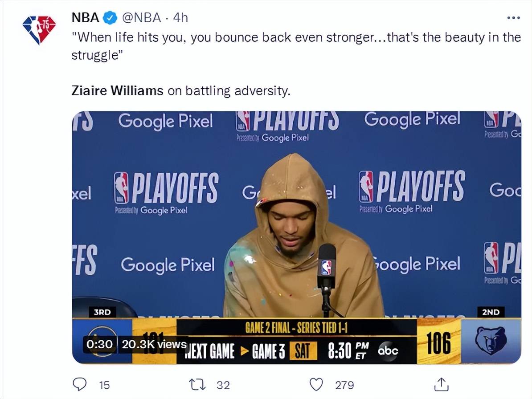This screenshot has width=532, height=399.
Task: Click the tweet quote text about struggle
Action: (x=296, y=46)
